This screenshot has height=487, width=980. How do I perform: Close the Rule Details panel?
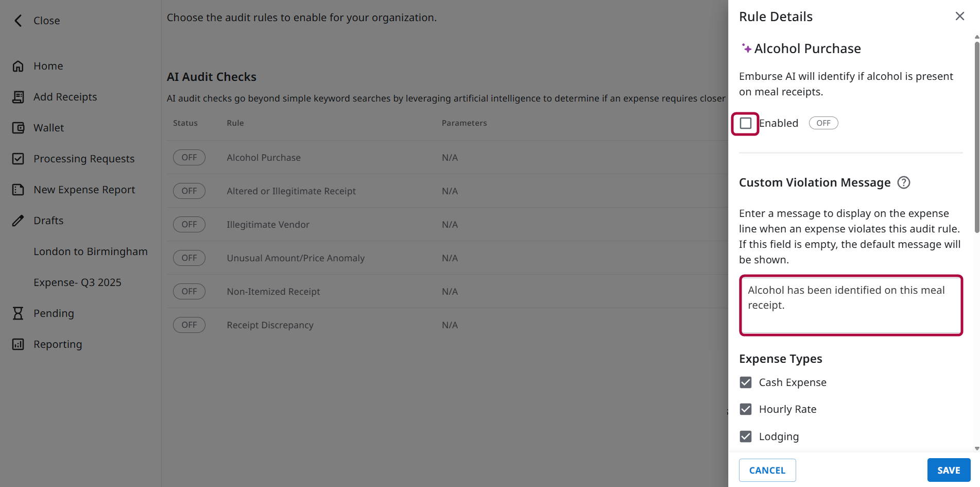(x=960, y=16)
